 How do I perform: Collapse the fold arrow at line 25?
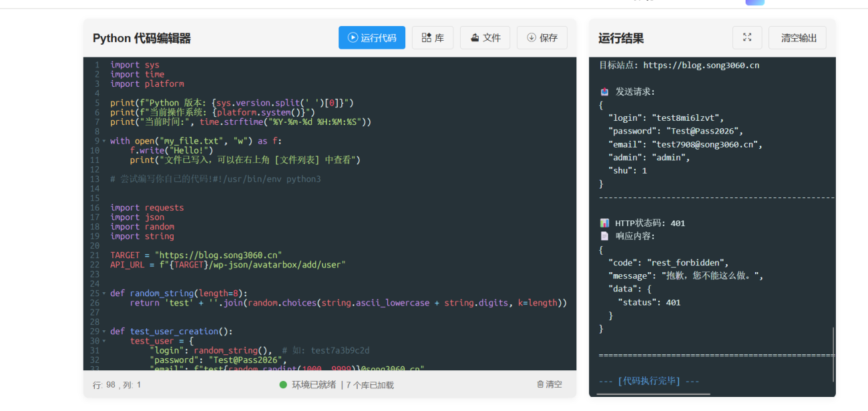(x=105, y=294)
